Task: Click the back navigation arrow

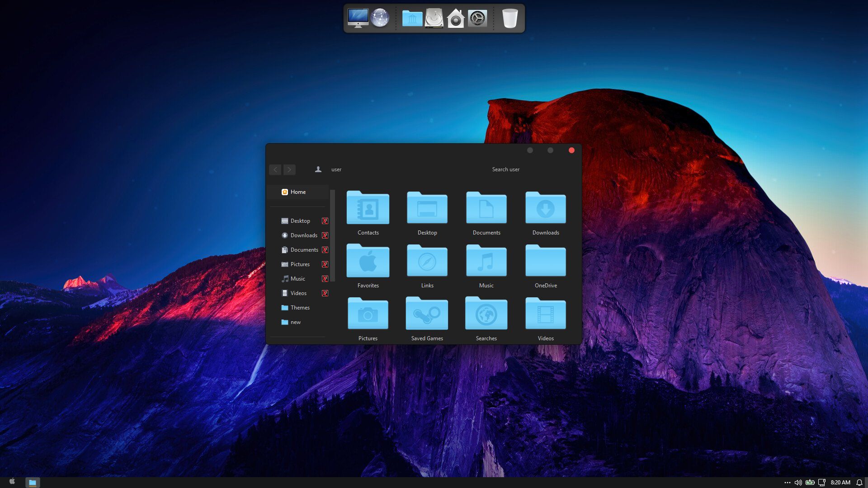Action: point(275,169)
